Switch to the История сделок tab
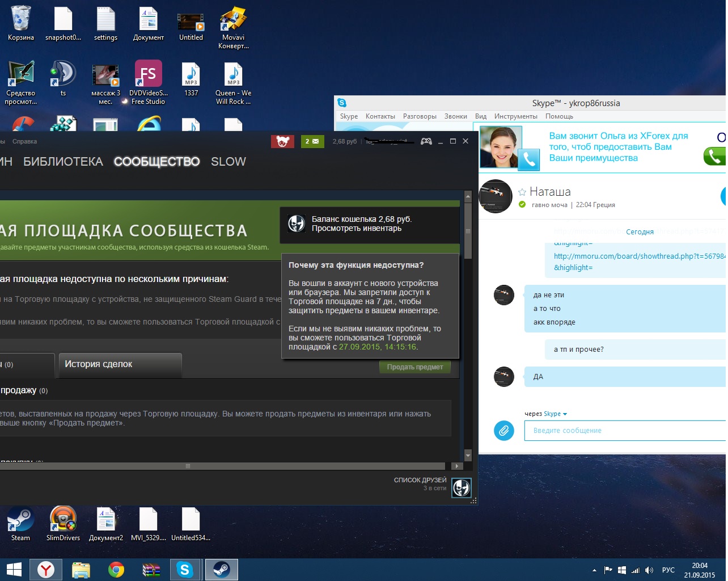This screenshot has height=581, width=728. 120,365
